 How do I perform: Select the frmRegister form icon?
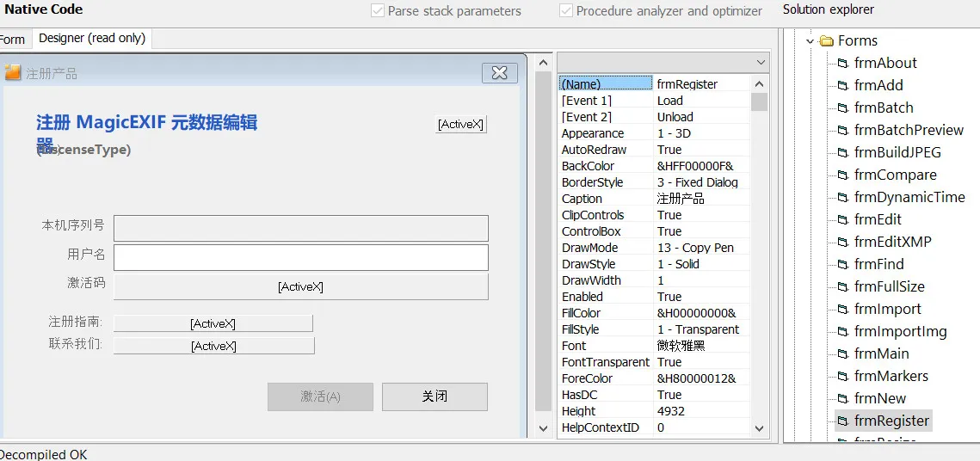843,421
